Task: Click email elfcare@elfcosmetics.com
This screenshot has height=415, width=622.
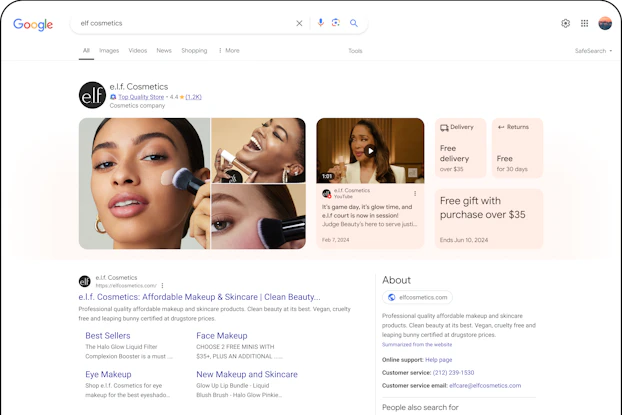Action: click(485, 385)
